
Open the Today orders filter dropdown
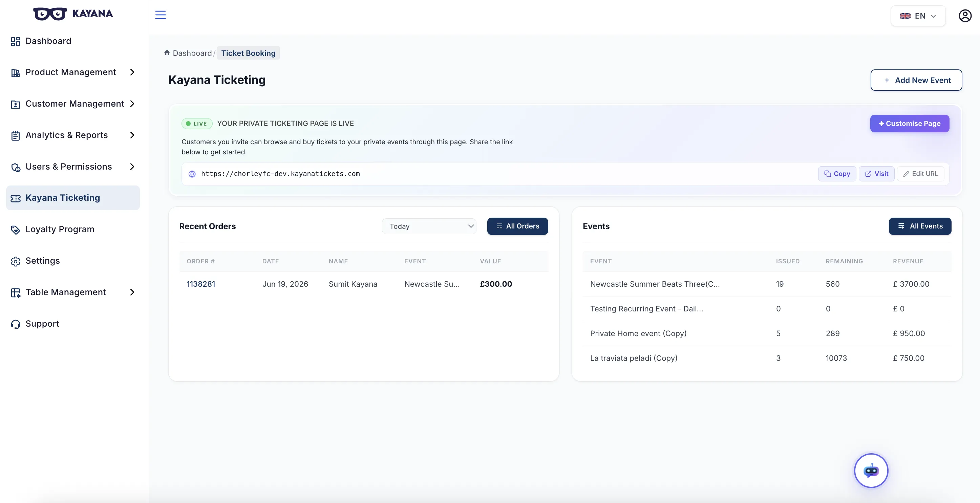429,226
